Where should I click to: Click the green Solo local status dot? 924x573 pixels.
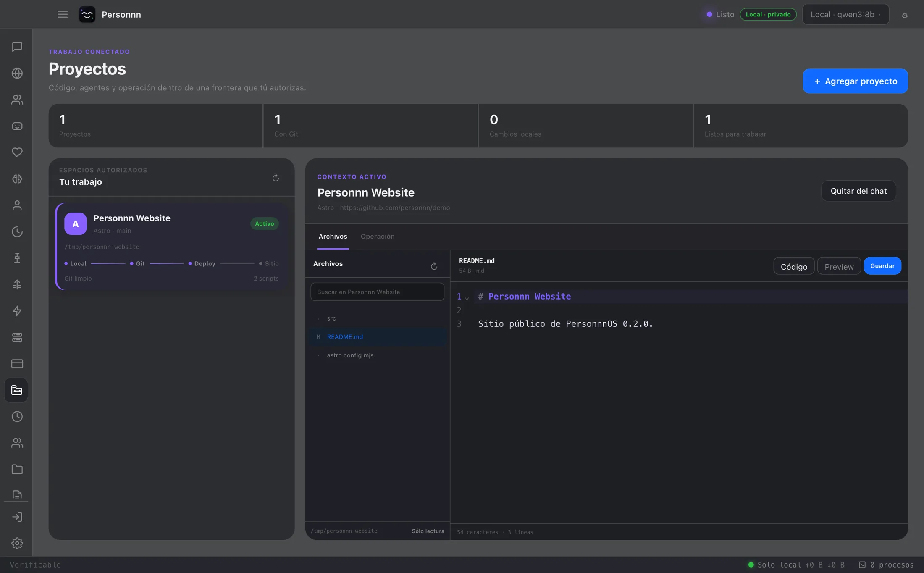tap(751, 565)
